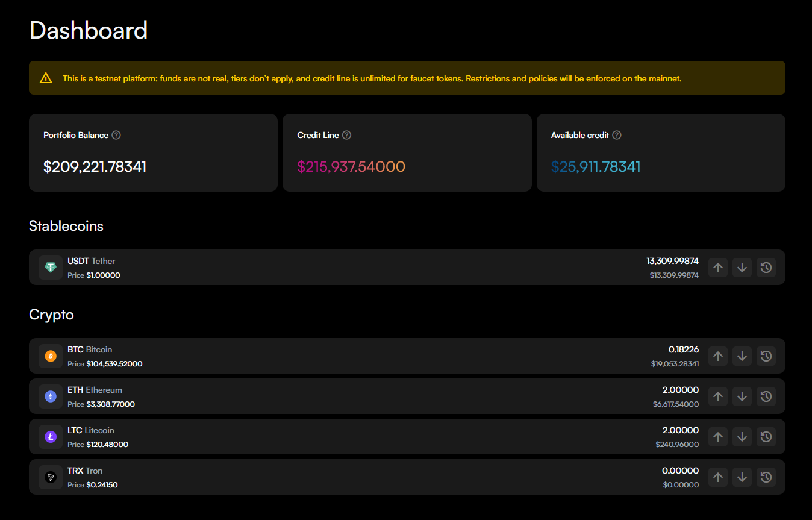Click the down arrow icon in Litecoin row
This screenshot has width=812, height=520.
click(742, 437)
